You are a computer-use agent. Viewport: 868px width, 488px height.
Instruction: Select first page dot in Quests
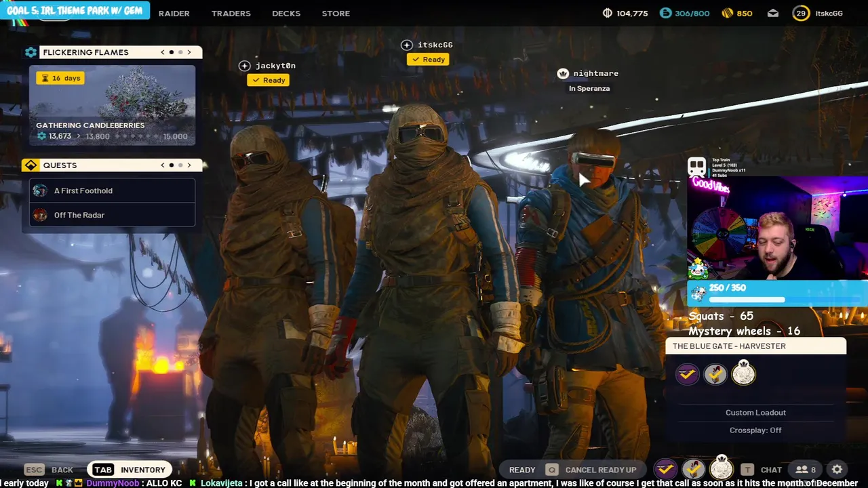(x=172, y=165)
